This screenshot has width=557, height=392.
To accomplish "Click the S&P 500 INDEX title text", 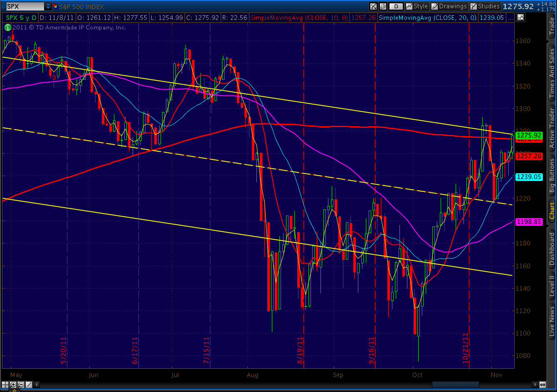I will point(81,7).
